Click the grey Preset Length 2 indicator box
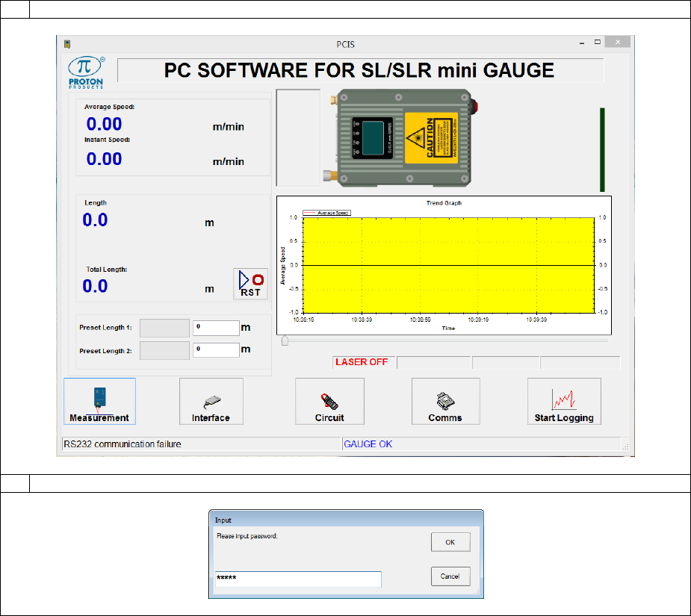Viewport: 691px width, 616px height. pyautogui.click(x=164, y=351)
